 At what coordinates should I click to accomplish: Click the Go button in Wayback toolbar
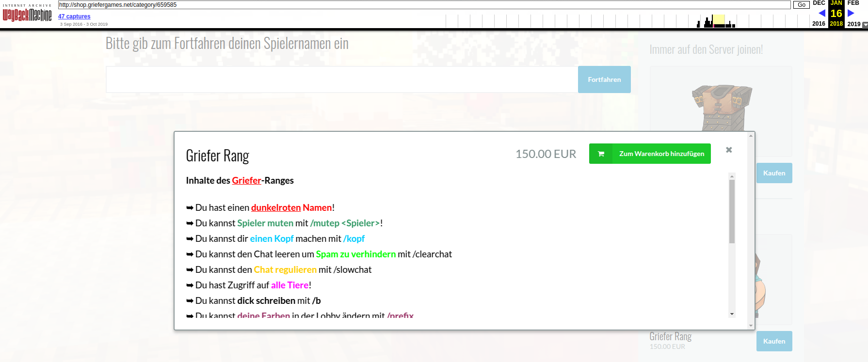(x=802, y=5)
